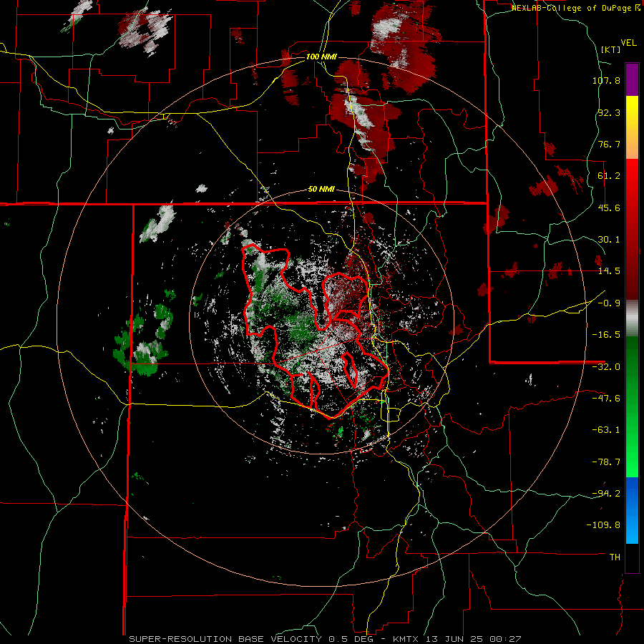644x644 pixels.
Task: Click the -78.7 value on velocity scale
Action: click(606, 462)
